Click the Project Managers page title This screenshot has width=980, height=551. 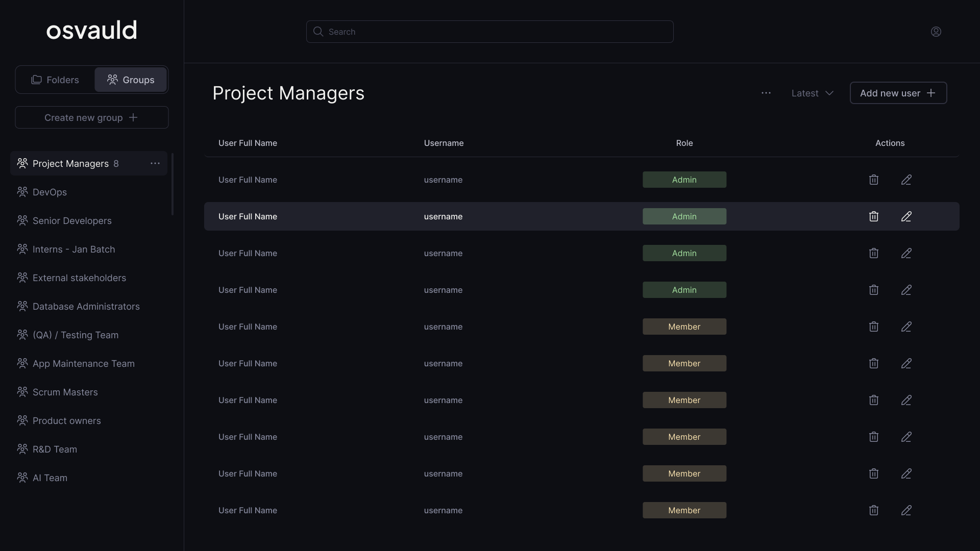288,93
